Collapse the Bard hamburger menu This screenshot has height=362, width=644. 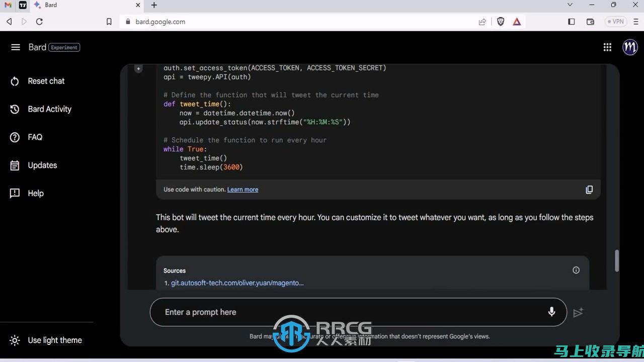tap(16, 47)
